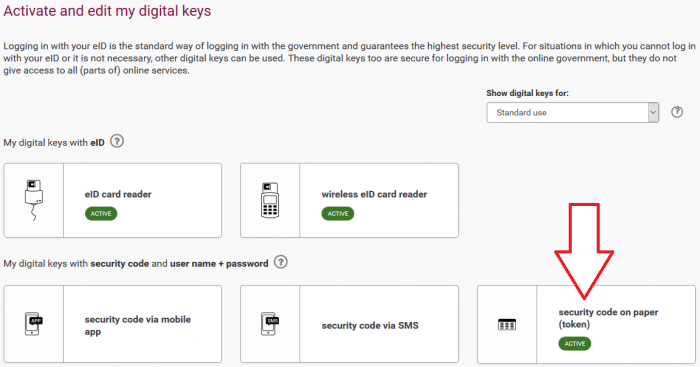Image resolution: width=700 pixels, height=367 pixels.
Task: Click ACTIVE badge on paper token key
Action: [x=575, y=343]
